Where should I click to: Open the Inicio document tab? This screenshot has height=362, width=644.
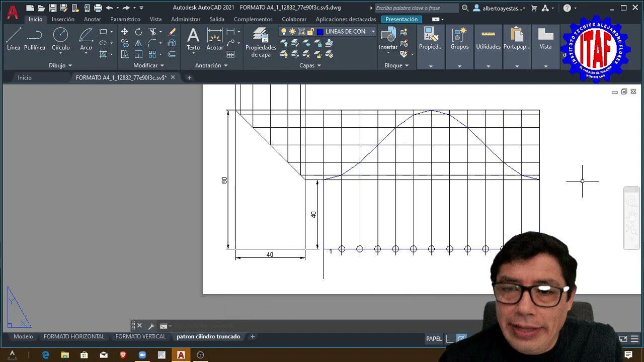click(25, 77)
